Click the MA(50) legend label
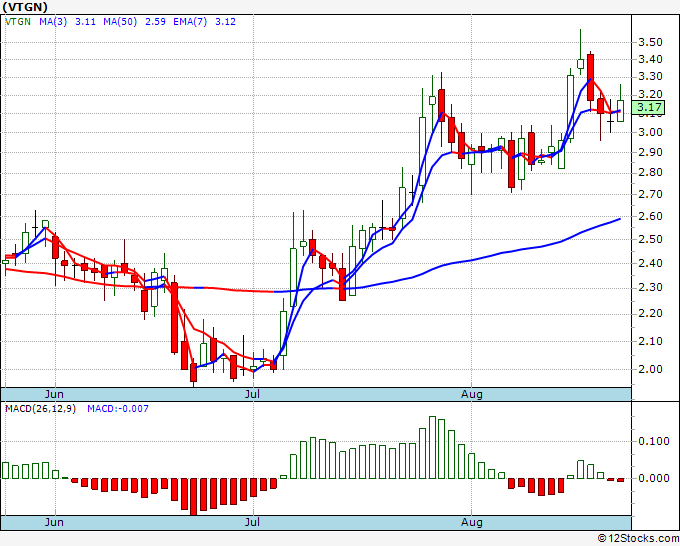The image size is (680, 546). click(120, 22)
